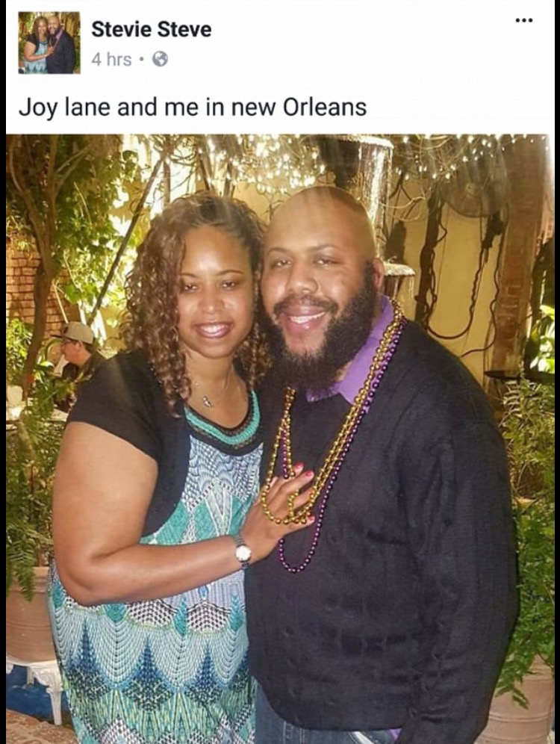Click the wristwatch on the woman's arm
The width and height of the screenshot is (560, 744).
pyautogui.click(x=243, y=552)
